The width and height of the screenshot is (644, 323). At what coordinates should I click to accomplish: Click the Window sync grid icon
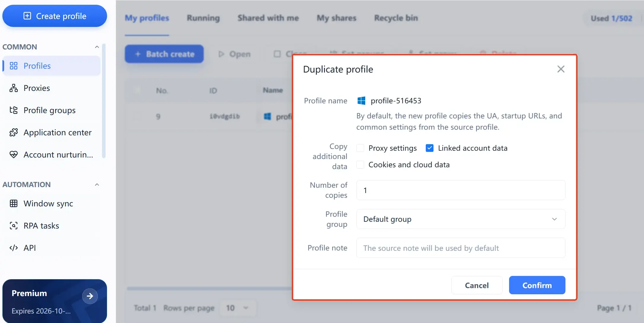(14, 203)
